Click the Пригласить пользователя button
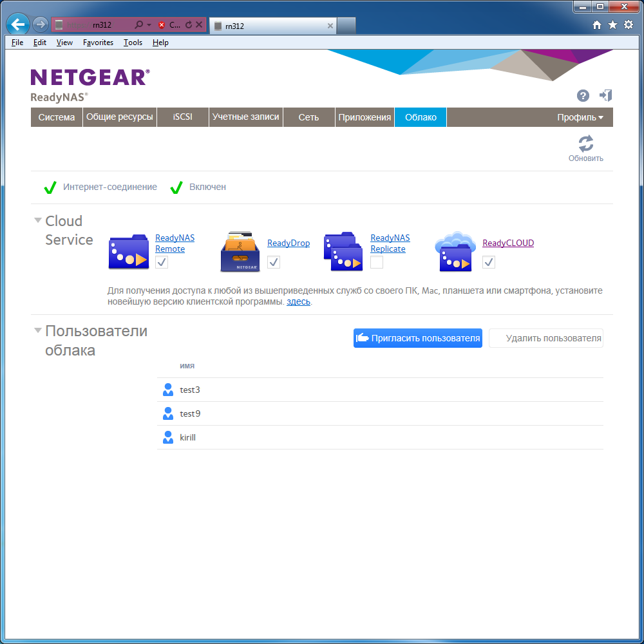The height and width of the screenshot is (644, 644). point(418,338)
